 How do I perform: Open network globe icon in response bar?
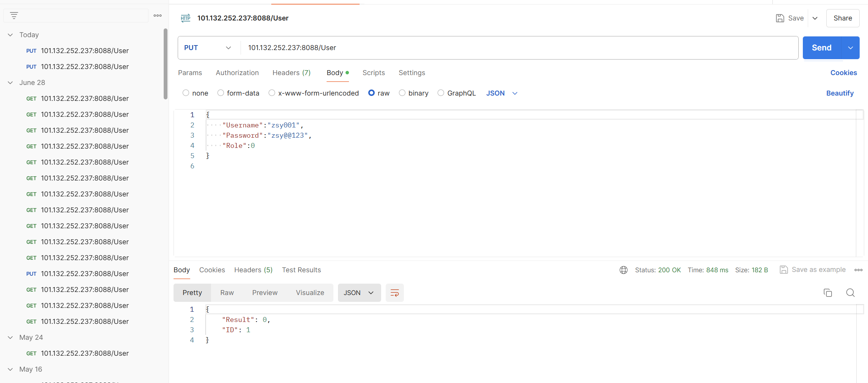pyautogui.click(x=623, y=270)
